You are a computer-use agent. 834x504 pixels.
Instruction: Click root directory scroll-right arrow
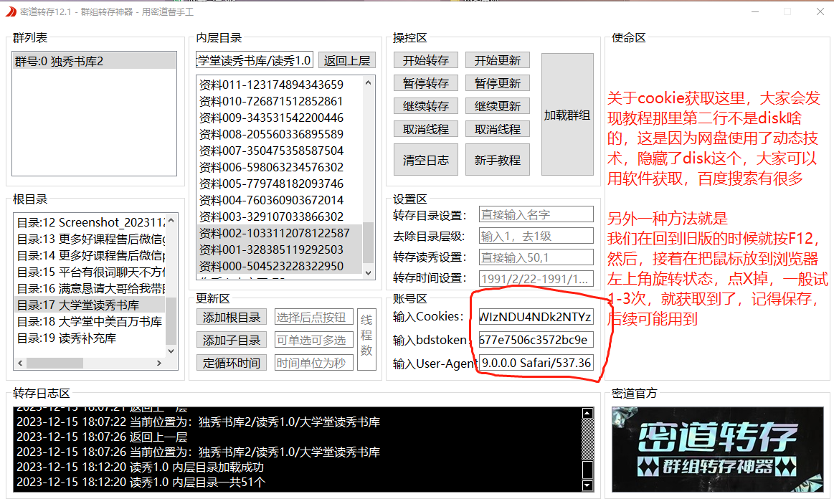pos(159,363)
